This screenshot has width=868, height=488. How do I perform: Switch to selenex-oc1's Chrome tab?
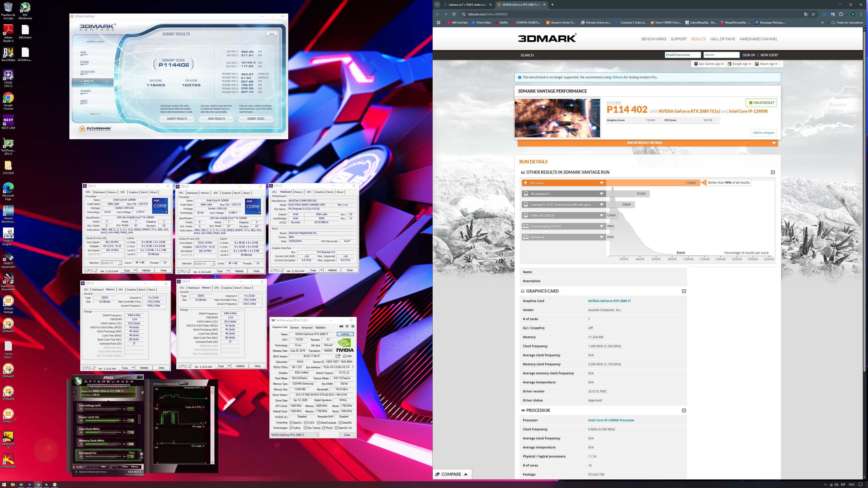(x=467, y=5)
